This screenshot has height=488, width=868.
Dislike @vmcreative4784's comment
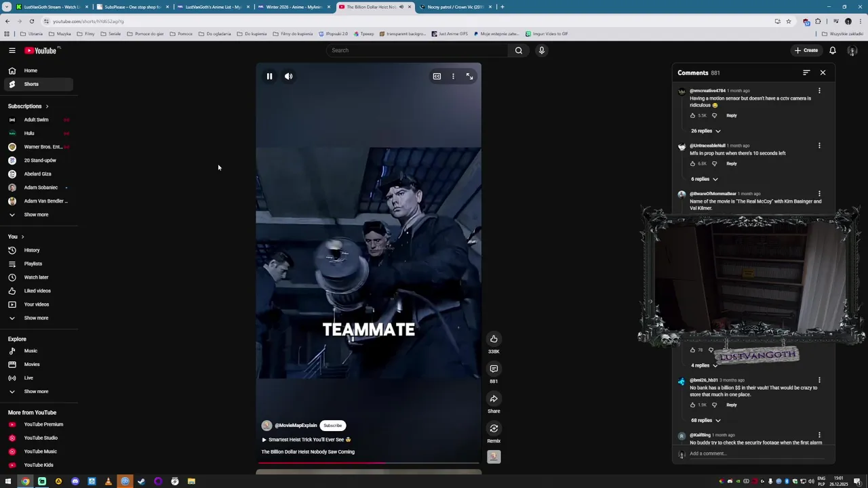(x=714, y=115)
